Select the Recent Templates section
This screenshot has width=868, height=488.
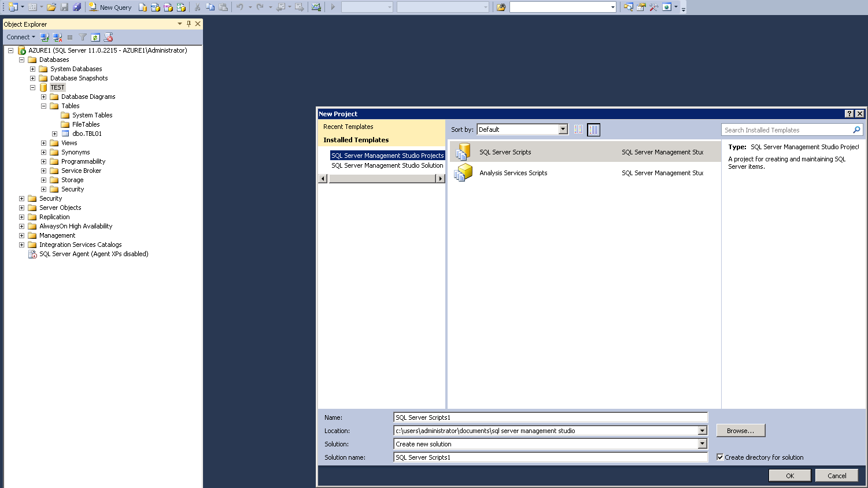pyautogui.click(x=348, y=127)
